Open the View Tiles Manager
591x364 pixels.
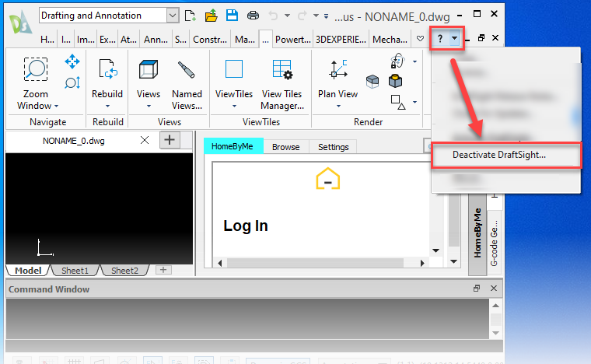pos(282,70)
